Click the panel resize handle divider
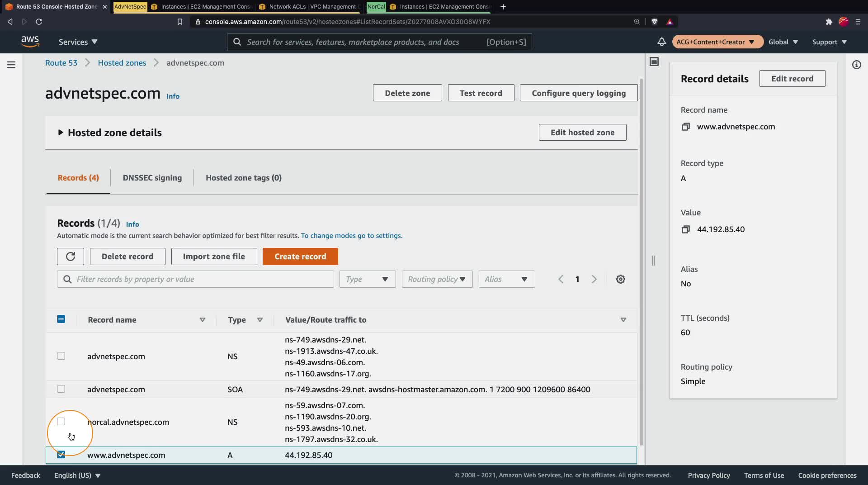Screen dimensions: 868x485 tap(653, 261)
